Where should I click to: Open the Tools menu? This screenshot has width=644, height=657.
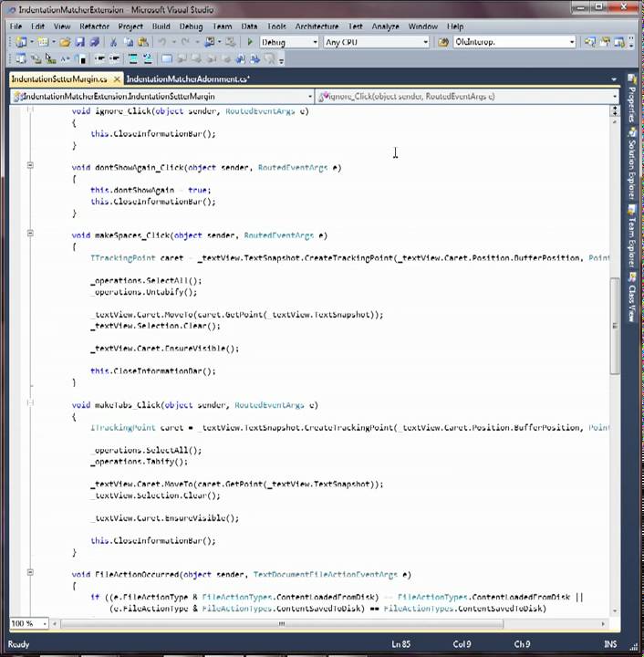pyautogui.click(x=276, y=26)
